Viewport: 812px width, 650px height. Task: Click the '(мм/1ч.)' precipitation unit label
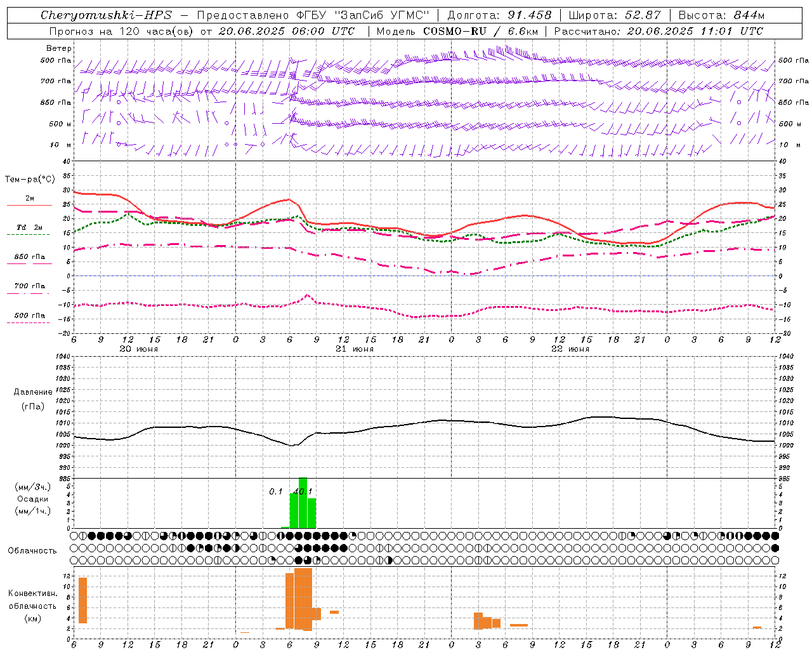33,511
